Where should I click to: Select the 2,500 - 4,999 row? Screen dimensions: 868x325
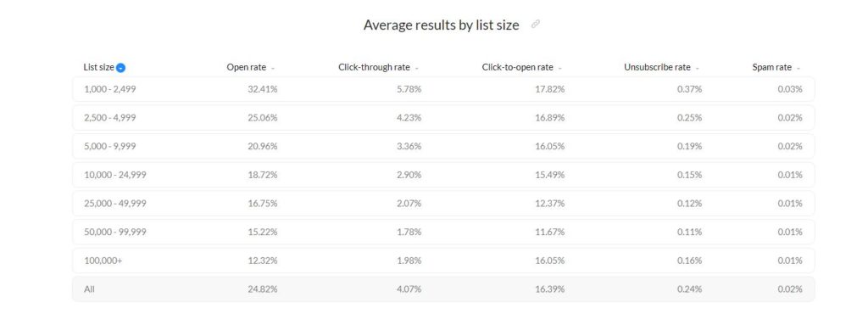pyautogui.click(x=443, y=118)
